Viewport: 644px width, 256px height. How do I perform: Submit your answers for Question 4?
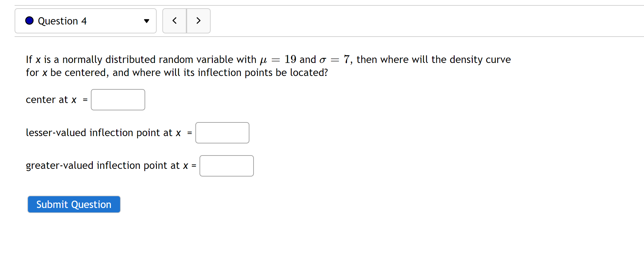pyautogui.click(x=74, y=204)
